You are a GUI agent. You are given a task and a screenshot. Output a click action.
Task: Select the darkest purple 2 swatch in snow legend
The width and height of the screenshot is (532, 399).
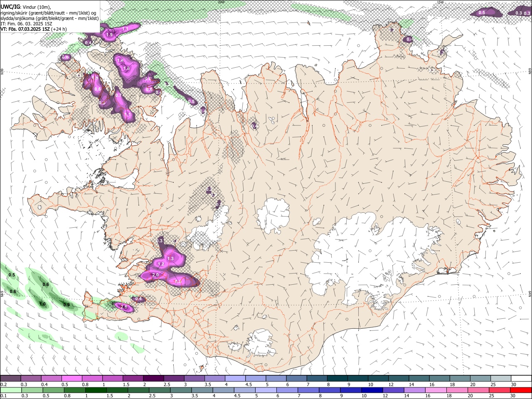[x=153, y=379]
